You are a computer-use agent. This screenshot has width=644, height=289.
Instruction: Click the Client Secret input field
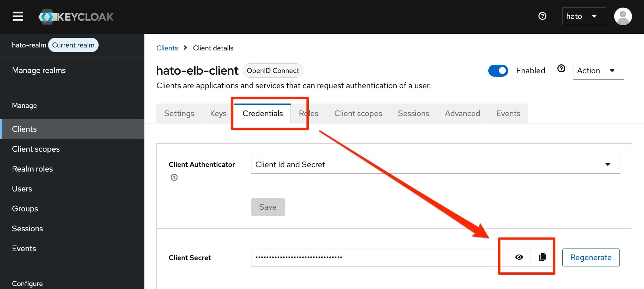pyautogui.click(x=379, y=257)
